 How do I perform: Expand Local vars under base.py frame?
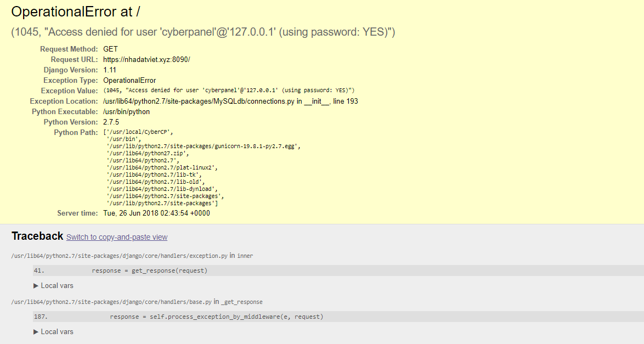pyautogui.click(x=53, y=331)
